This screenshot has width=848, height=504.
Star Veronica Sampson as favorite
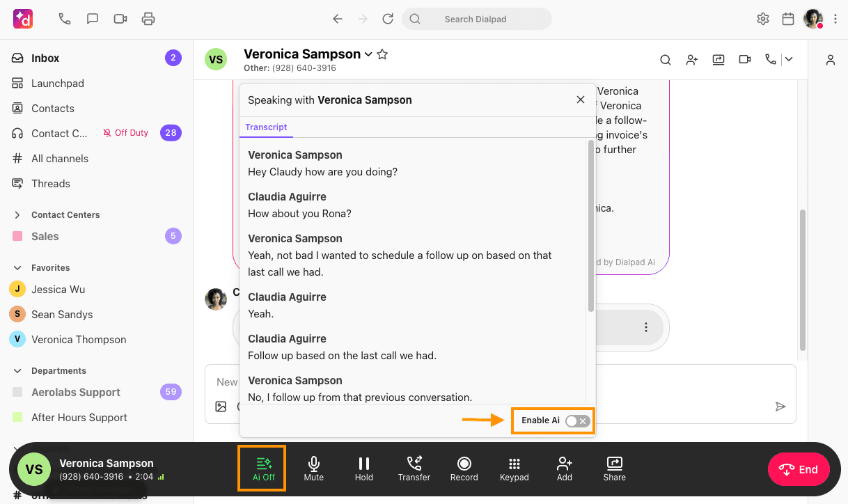382,54
